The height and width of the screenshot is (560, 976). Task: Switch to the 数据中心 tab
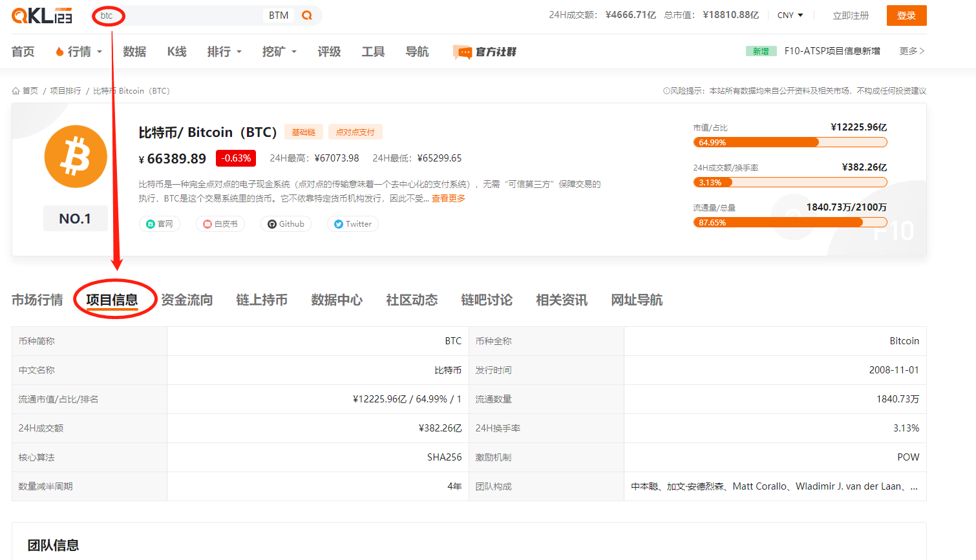tap(337, 300)
